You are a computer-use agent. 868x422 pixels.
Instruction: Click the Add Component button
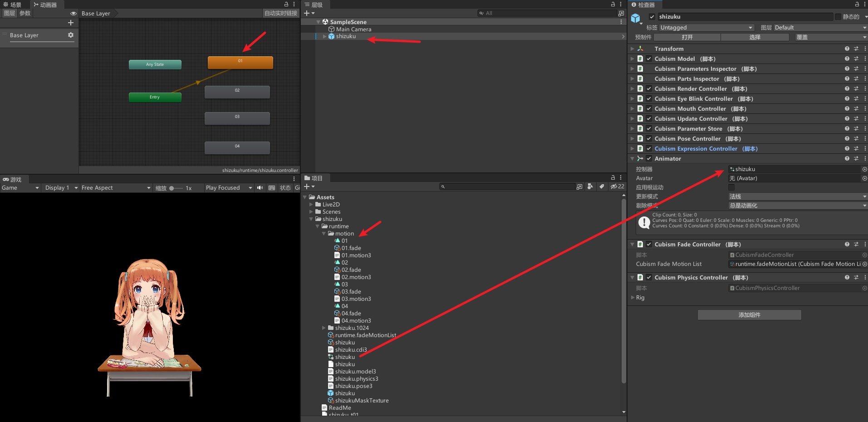coord(749,315)
